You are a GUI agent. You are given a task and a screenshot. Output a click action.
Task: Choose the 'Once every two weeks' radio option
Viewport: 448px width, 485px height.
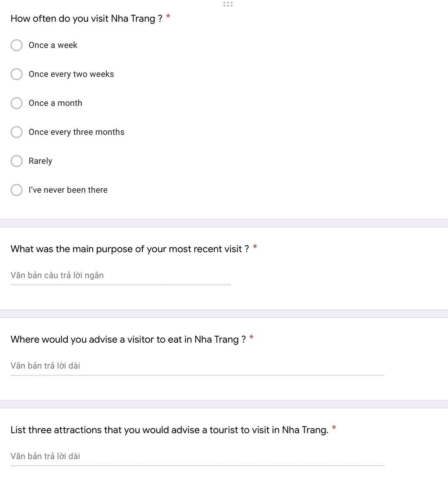[x=16, y=74]
